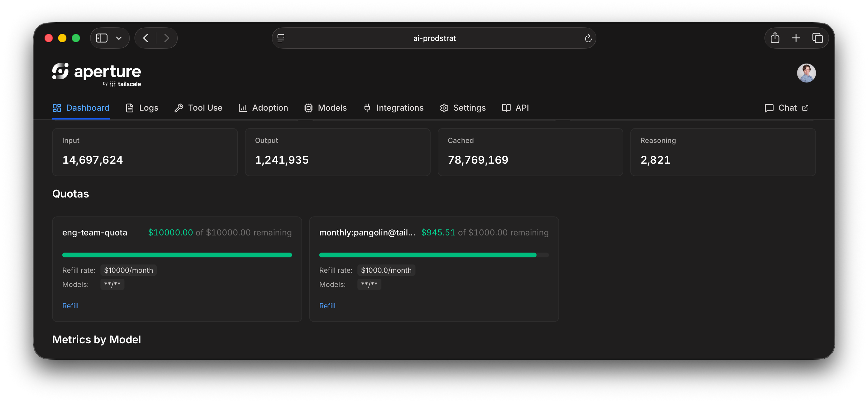
Task: Open the Settings tab
Action: [463, 107]
